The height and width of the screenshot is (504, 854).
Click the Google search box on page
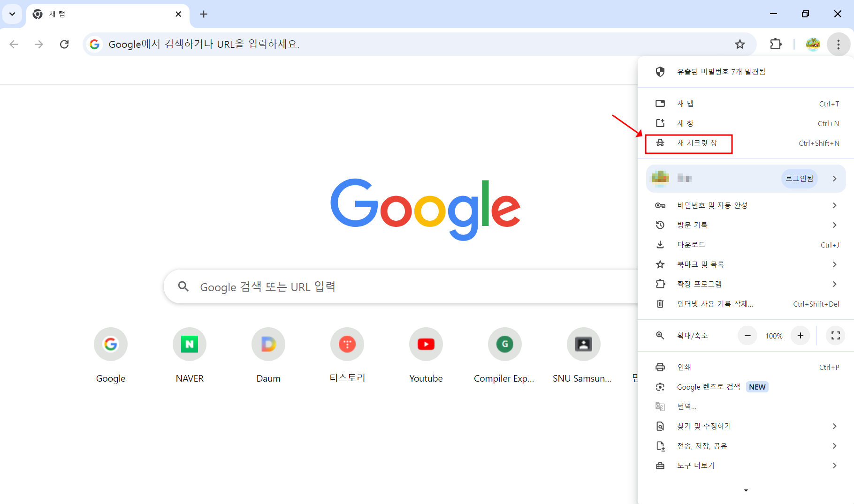tap(401, 286)
